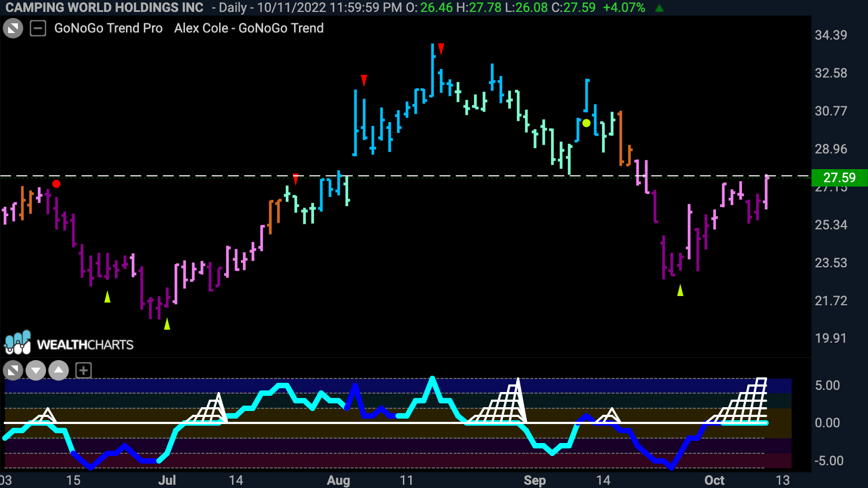Image resolution: width=868 pixels, height=488 pixels.
Task: Click the Sep date label on time axis
Action: pyautogui.click(x=534, y=480)
